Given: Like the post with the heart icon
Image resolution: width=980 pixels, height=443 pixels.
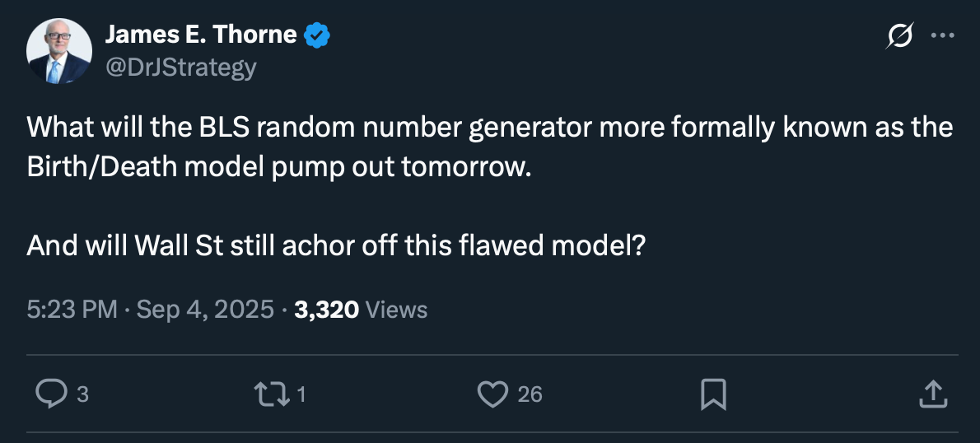Looking at the screenshot, I should click(492, 394).
